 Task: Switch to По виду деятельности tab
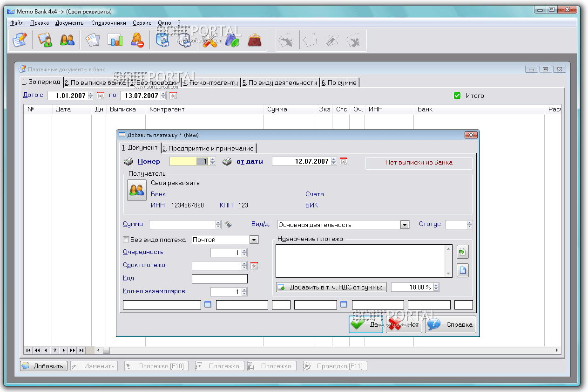pos(280,83)
